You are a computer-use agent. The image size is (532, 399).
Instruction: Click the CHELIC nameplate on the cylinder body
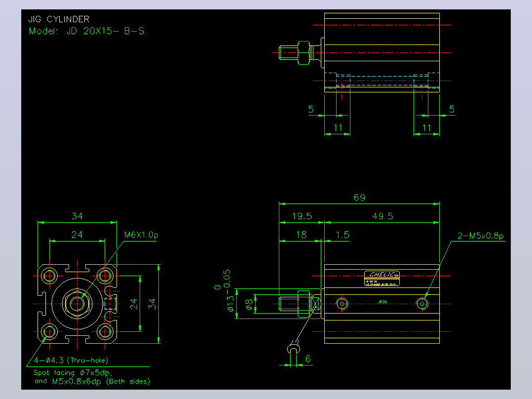coord(381,279)
